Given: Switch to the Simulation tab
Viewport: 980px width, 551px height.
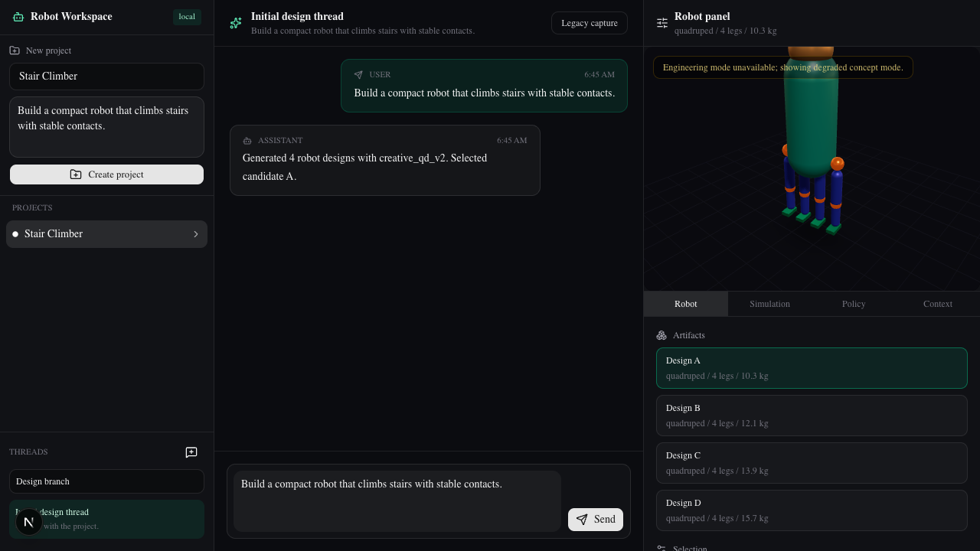Looking at the screenshot, I should (x=769, y=304).
